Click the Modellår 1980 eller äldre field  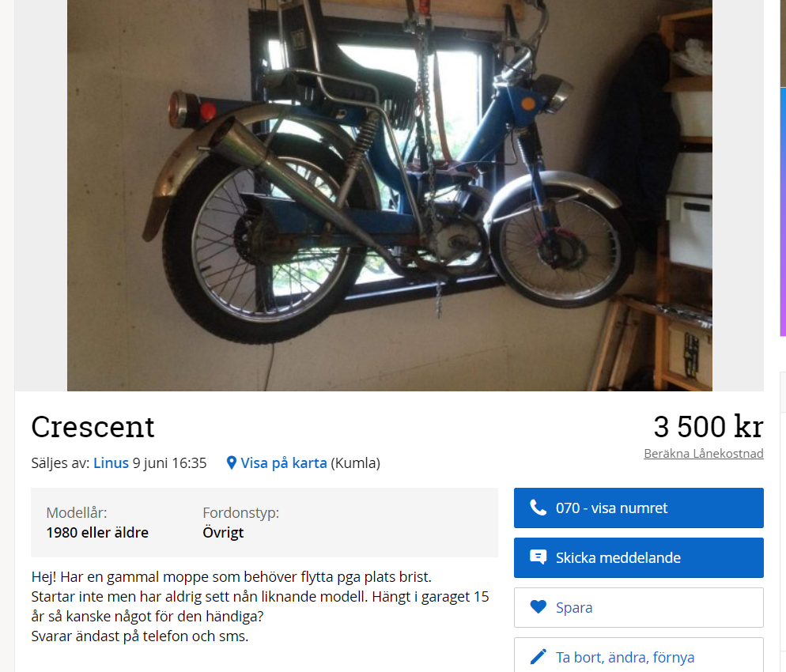97,522
